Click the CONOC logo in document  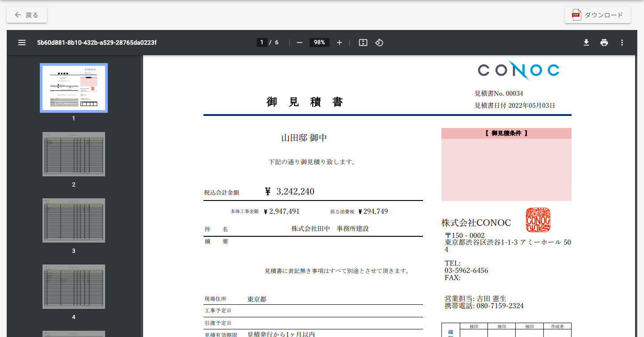click(x=518, y=70)
